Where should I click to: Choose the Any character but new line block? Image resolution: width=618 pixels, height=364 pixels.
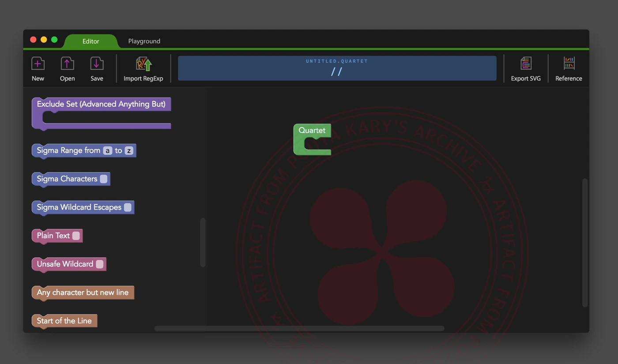(x=83, y=293)
